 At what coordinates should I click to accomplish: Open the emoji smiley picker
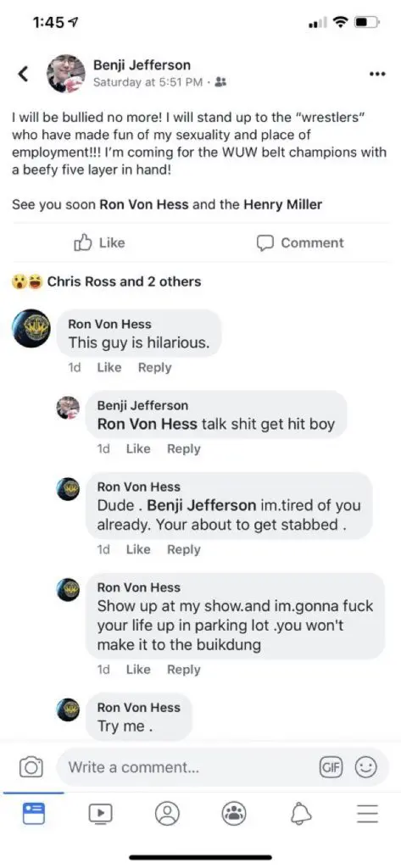click(x=365, y=767)
